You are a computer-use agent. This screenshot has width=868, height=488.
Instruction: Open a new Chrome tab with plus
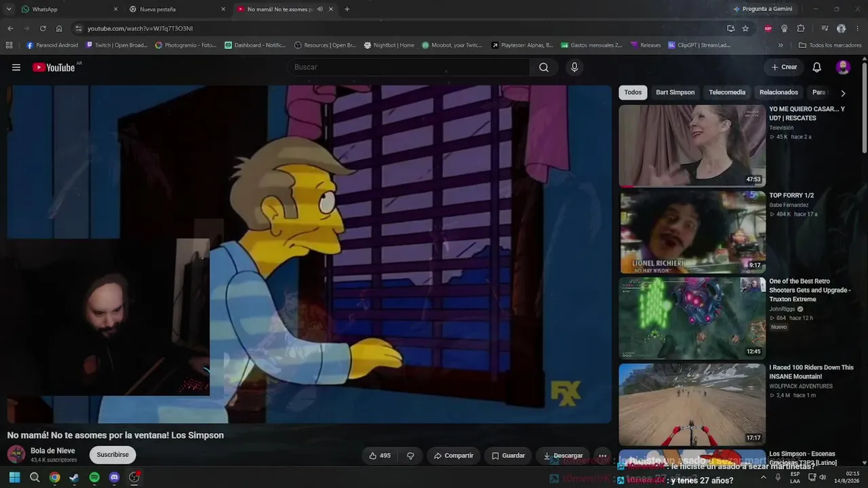[347, 9]
